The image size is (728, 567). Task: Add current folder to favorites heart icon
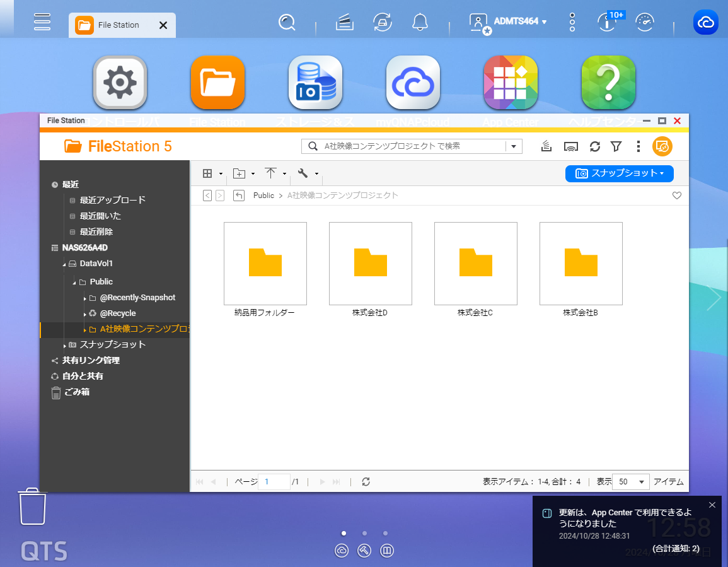677,196
